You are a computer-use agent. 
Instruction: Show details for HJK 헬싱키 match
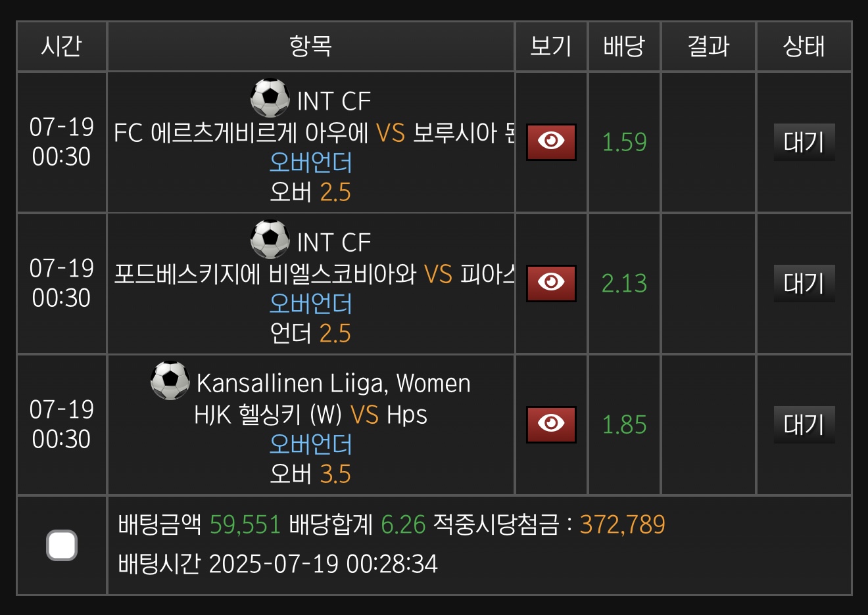(x=551, y=424)
